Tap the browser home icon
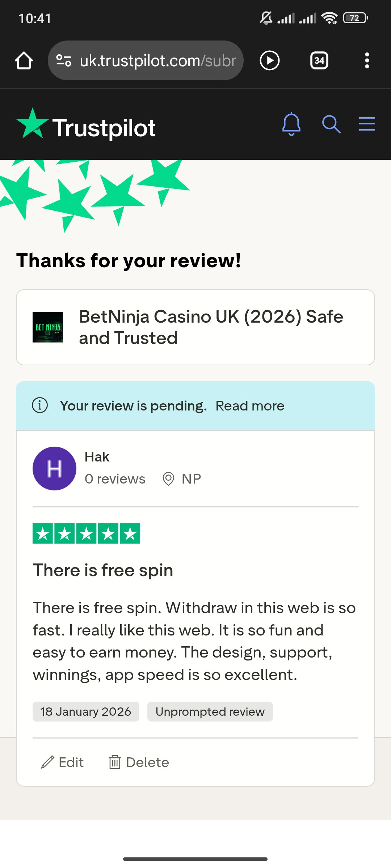This screenshot has width=391, height=868. click(x=24, y=60)
